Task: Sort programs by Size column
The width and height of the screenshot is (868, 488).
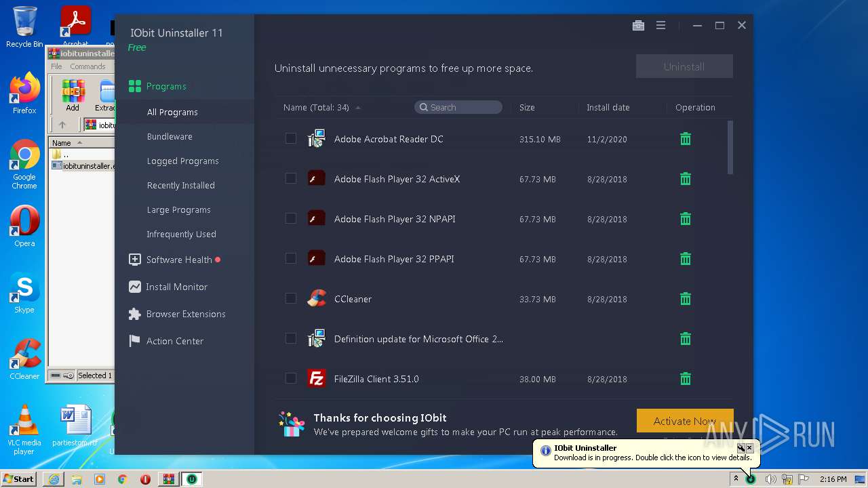Action: 527,107
